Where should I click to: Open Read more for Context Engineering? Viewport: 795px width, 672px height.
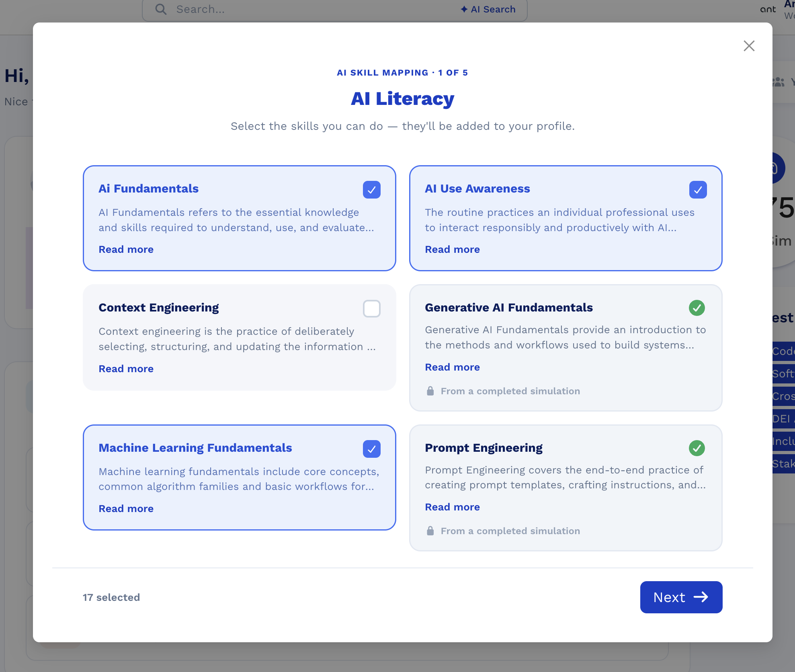pos(126,369)
